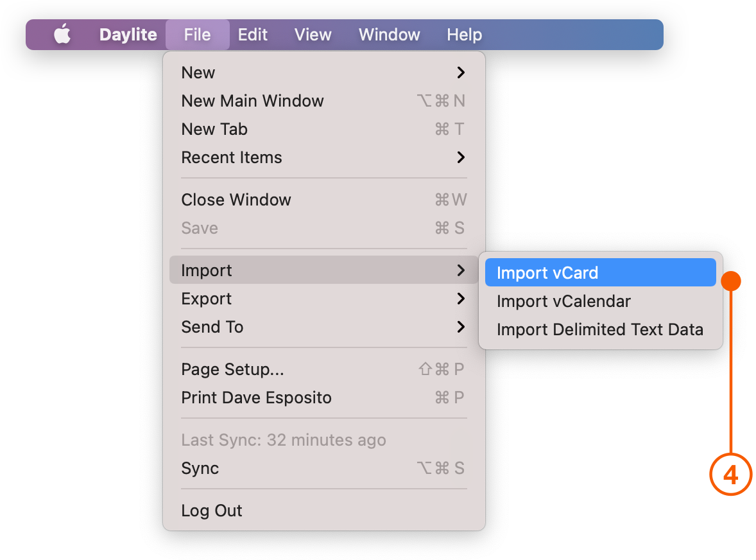The width and height of the screenshot is (756, 560).
Task: Open the Export submenu
Action: click(323, 299)
